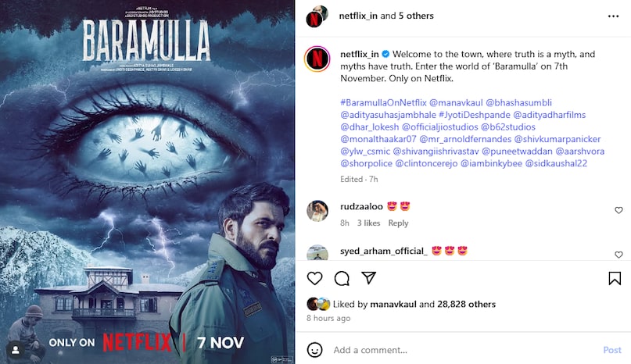Visit @manavkaul mention in caption
Image resolution: width=631 pixels, height=364 pixels.
(456, 102)
